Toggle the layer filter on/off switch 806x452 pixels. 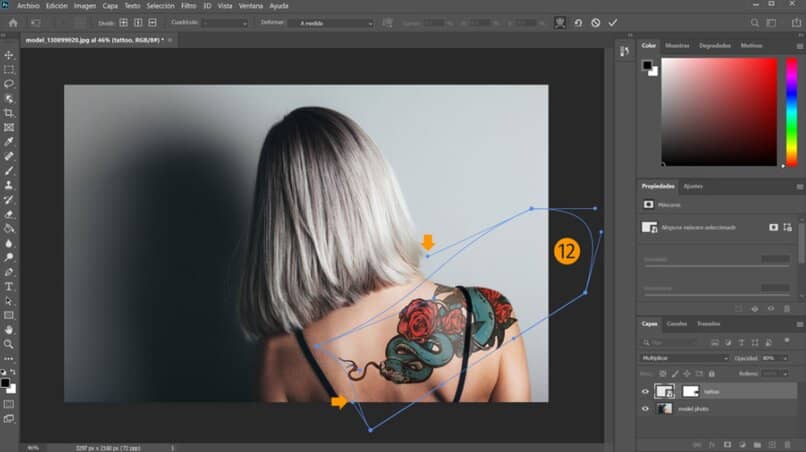pyautogui.click(x=786, y=340)
